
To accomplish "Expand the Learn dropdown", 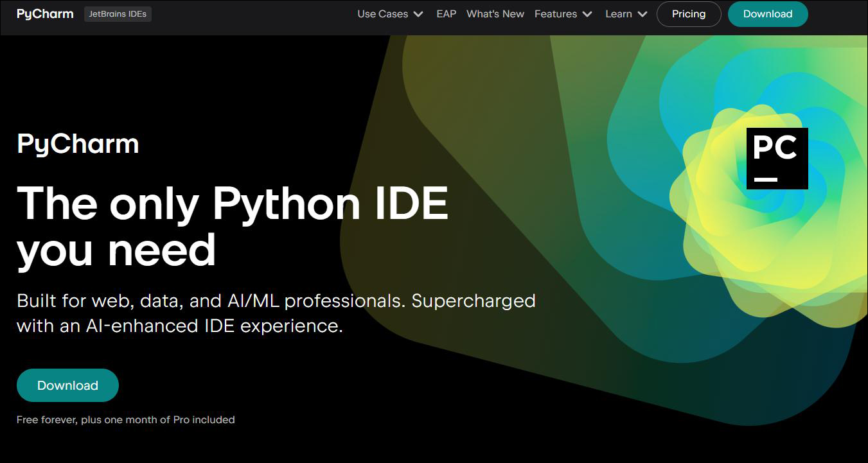I will (x=626, y=13).
